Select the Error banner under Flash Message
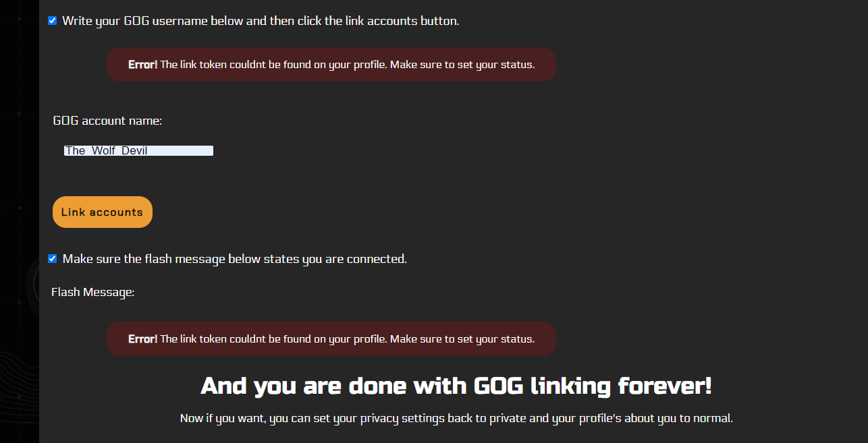The width and height of the screenshot is (868, 443). coord(331,338)
